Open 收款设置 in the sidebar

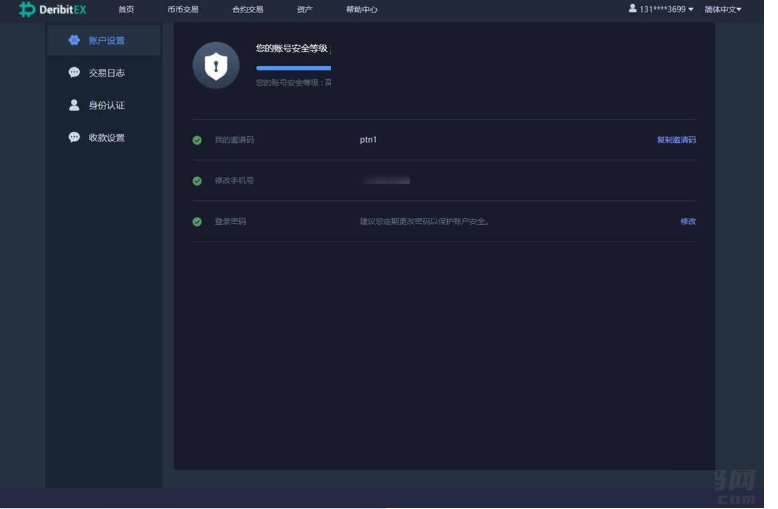click(106, 137)
